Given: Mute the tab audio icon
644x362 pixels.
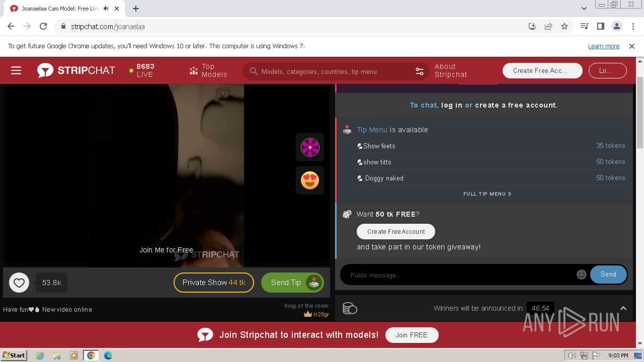Looking at the screenshot, I should [106, 9].
